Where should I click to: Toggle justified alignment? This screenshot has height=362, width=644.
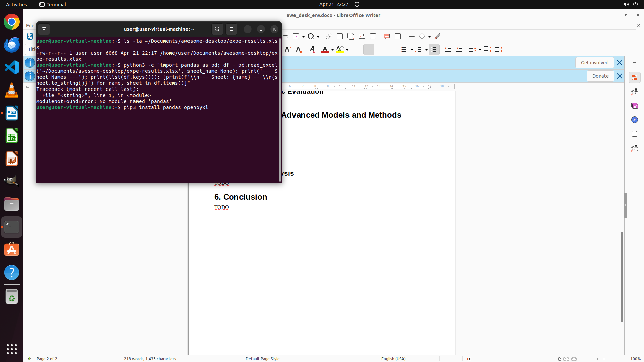(x=391, y=49)
